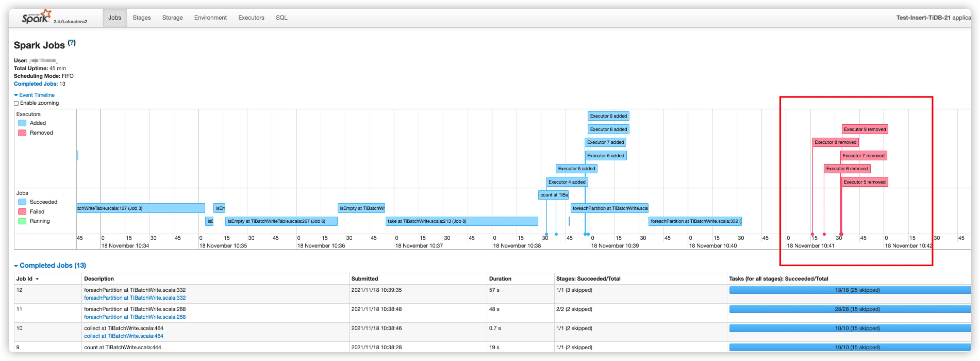Click the Added executor legend swatch
The width and height of the screenshot is (980, 361).
[22, 123]
